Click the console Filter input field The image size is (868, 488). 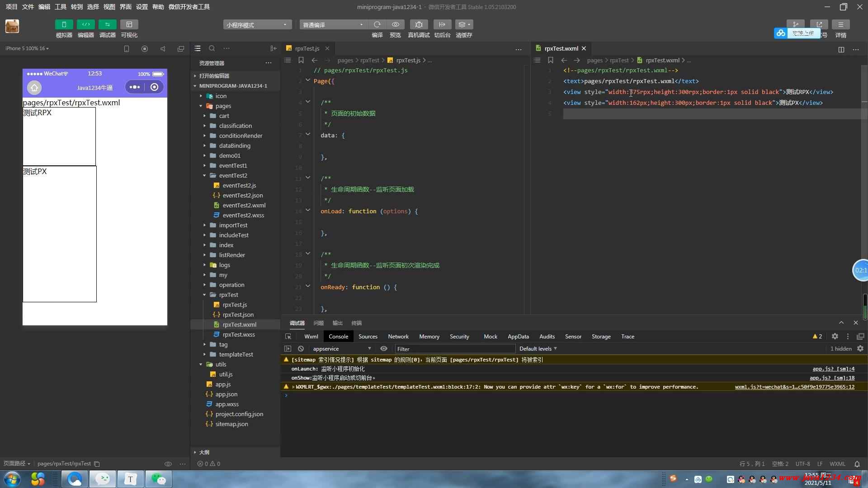pyautogui.click(x=455, y=349)
